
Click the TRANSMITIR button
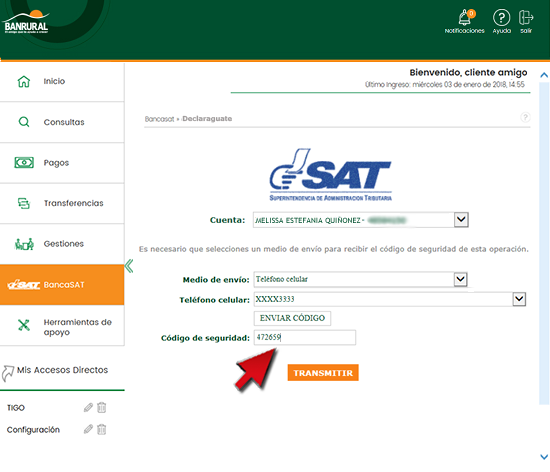pyautogui.click(x=323, y=372)
